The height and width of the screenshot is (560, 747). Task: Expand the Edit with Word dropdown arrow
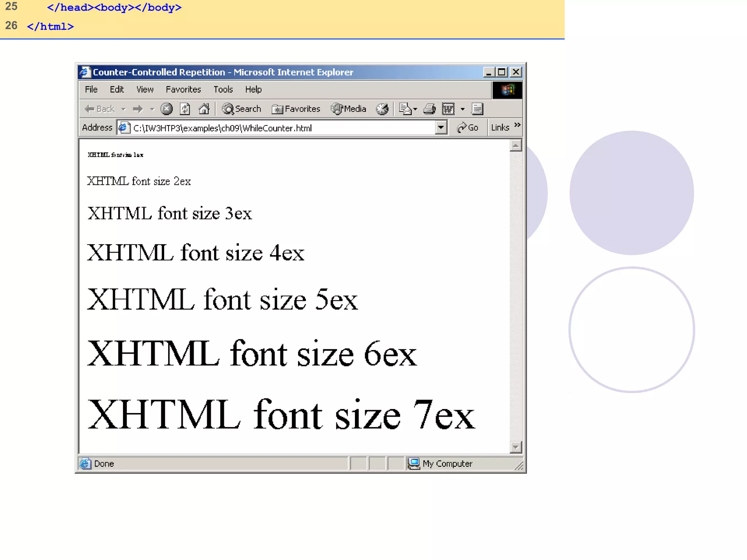click(462, 109)
